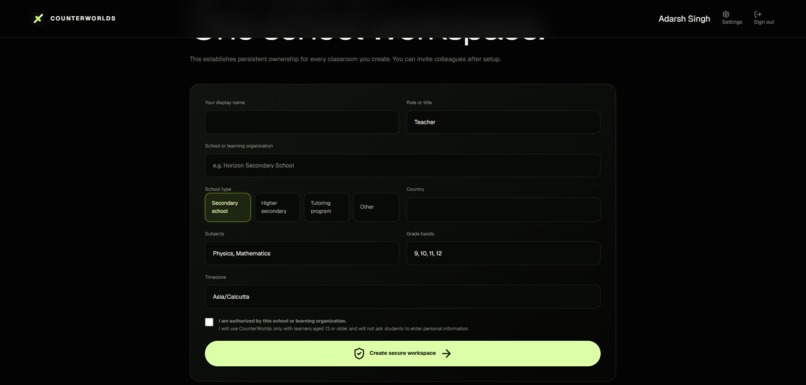Click the 'I am authorized by this school' label
The width and height of the screenshot is (806, 385).
coord(283,321)
